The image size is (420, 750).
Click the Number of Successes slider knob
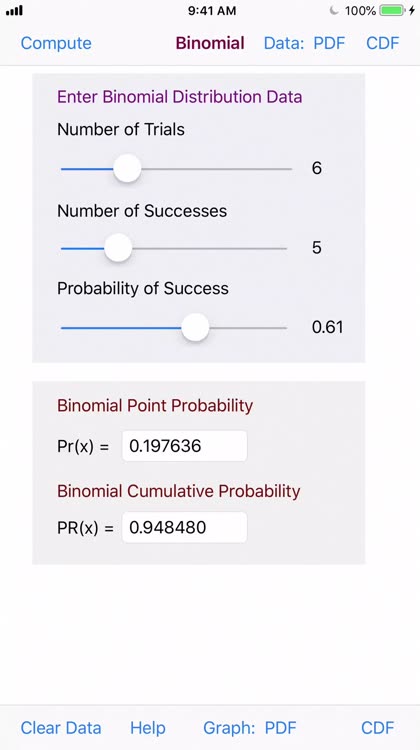pos(118,248)
